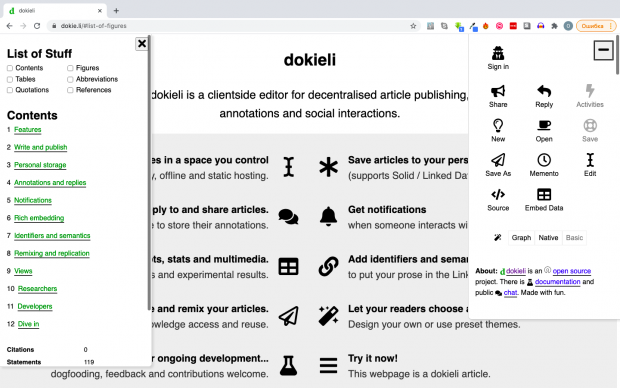Viewport: 620px width, 388px height.
Task: Click the chat bubbles feature icon
Action: point(288,217)
